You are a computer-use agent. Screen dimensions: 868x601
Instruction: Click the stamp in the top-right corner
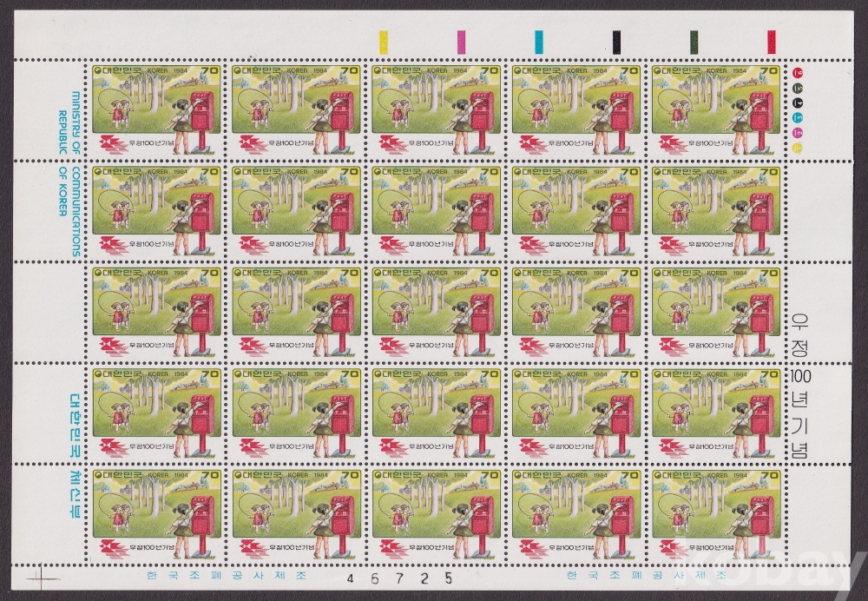[716, 109]
